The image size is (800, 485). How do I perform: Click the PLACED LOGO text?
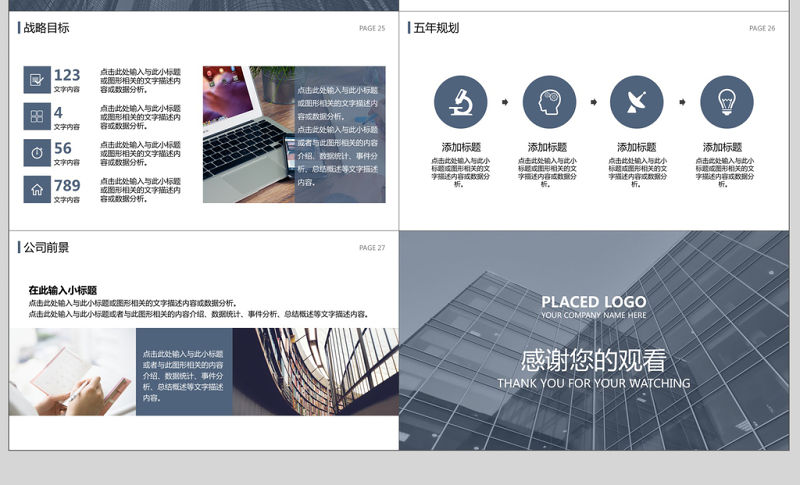pos(593,302)
